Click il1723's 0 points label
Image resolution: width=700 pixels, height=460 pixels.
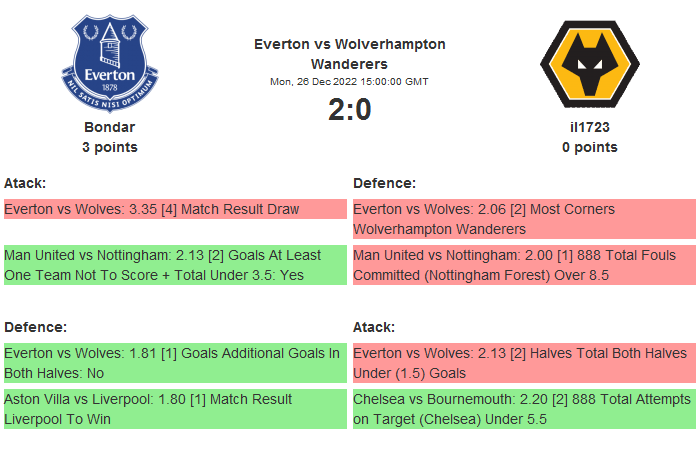point(590,147)
